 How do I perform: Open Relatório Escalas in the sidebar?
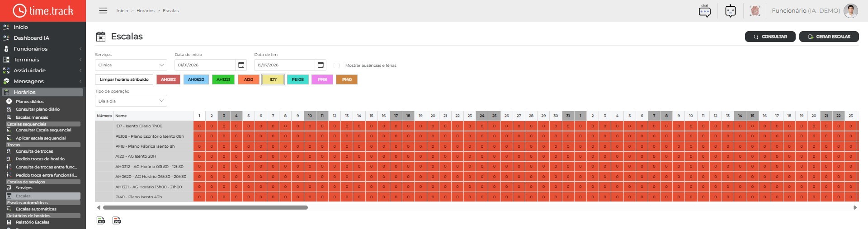coord(33,222)
